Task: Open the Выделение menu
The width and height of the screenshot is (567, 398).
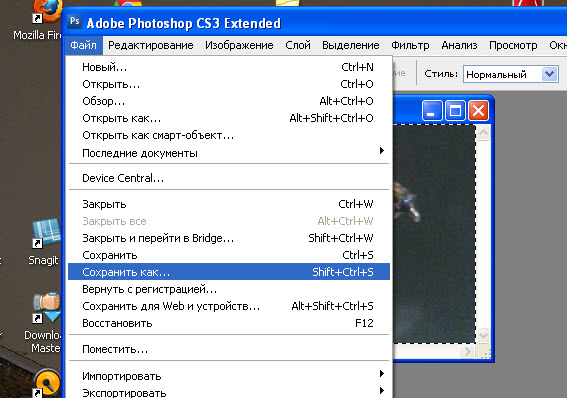Action: pos(350,46)
